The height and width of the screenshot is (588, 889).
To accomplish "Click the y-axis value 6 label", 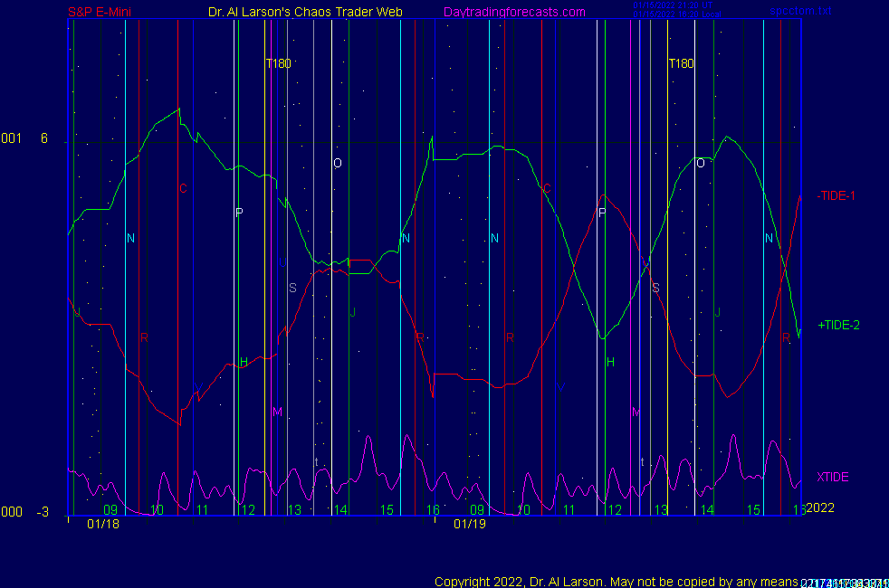I will (x=43, y=138).
